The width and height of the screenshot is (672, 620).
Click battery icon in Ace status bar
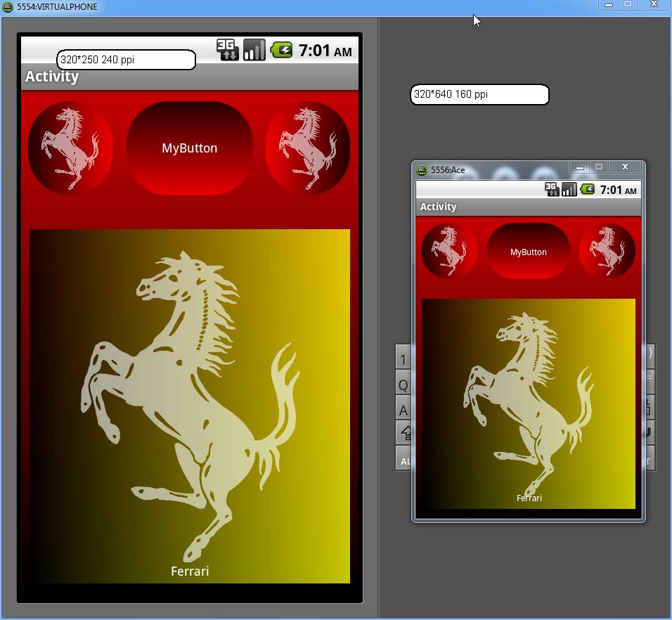tap(588, 189)
